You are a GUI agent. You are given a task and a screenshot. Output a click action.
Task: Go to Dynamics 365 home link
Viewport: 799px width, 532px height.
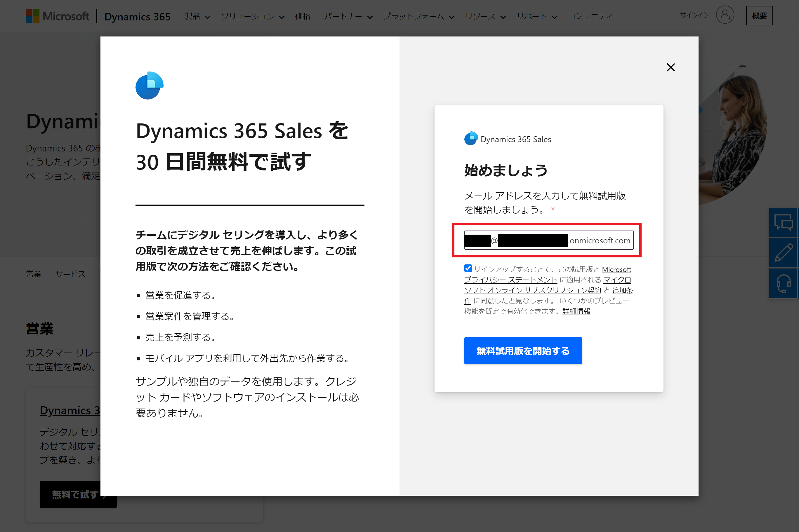pos(138,16)
